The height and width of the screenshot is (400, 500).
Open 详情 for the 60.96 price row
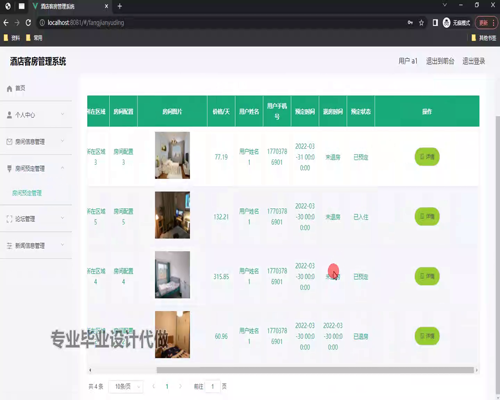click(x=427, y=336)
